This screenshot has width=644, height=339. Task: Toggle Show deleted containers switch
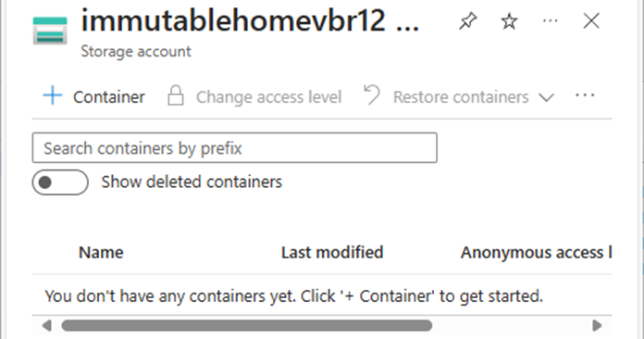point(60,182)
